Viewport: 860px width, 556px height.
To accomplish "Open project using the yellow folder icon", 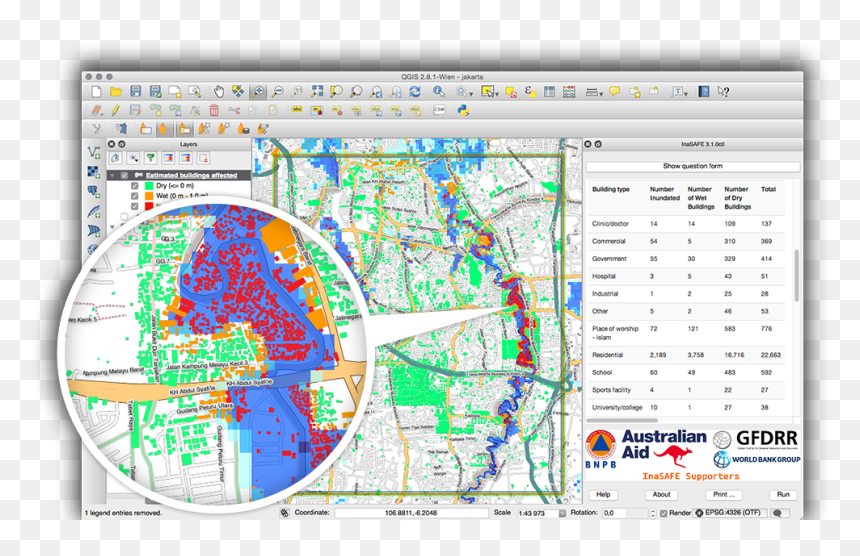I will [x=116, y=92].
